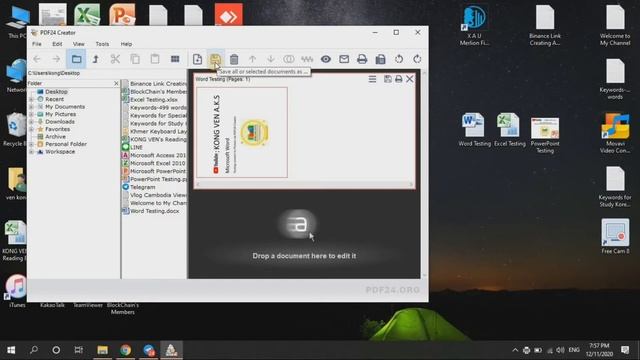Click the scissors cut icon
Screen dimensions: 640x360
pyautogui.click(x=115, y=59)
